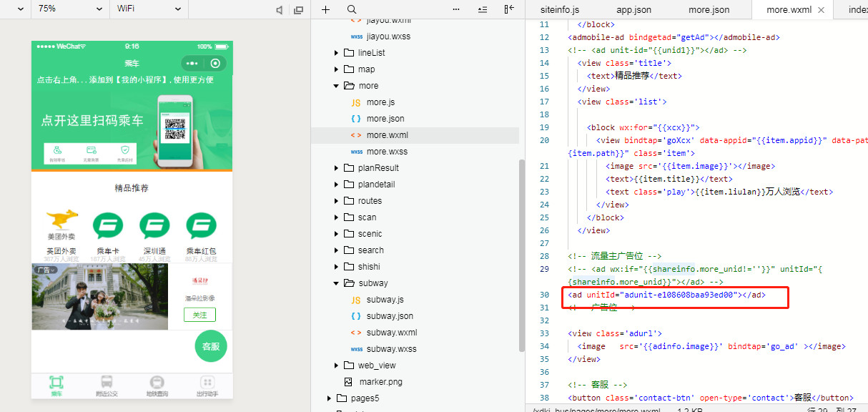Close the more.wxml tab
Viewport: 868px width, 412px height.
pyautogui.click(x=821, y=10)
